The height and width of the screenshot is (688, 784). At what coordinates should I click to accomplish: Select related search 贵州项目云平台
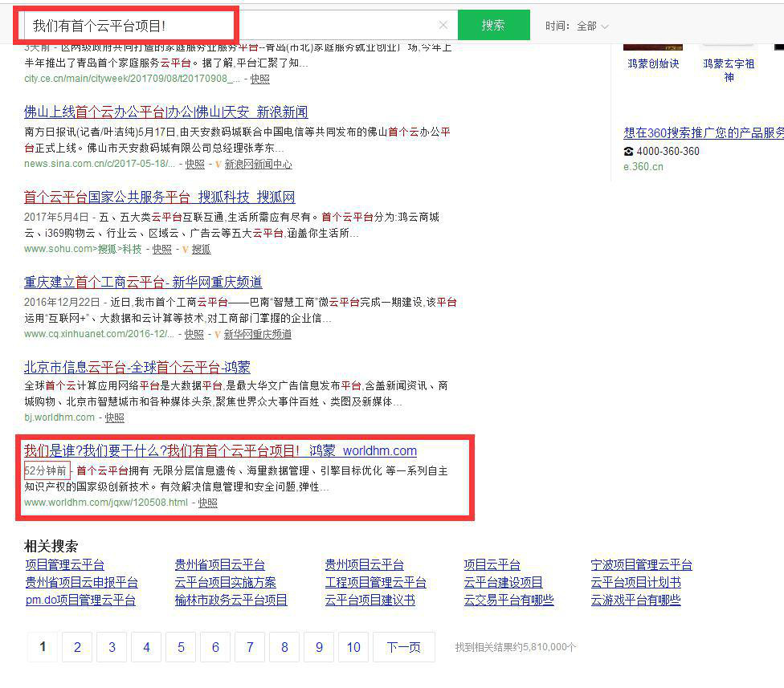click(x=364, y=565)
